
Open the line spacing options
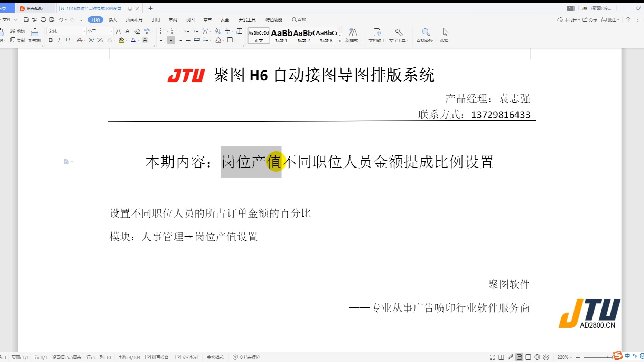coord(206,40)
